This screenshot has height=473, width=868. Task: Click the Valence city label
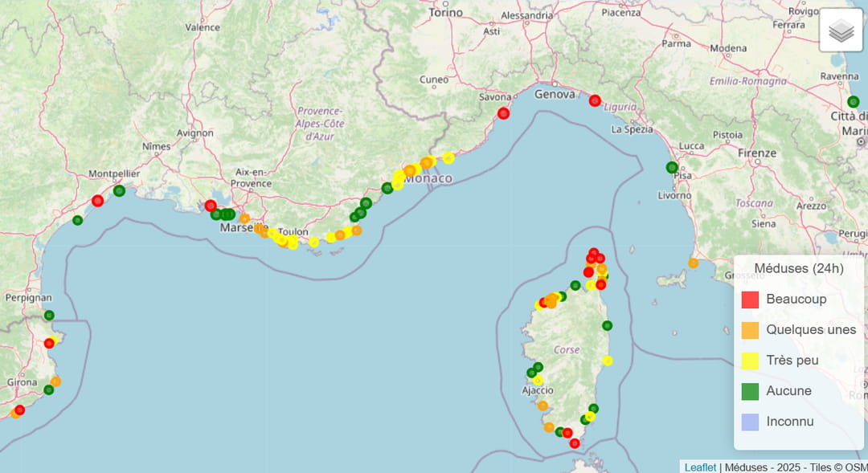coord(202,27)
